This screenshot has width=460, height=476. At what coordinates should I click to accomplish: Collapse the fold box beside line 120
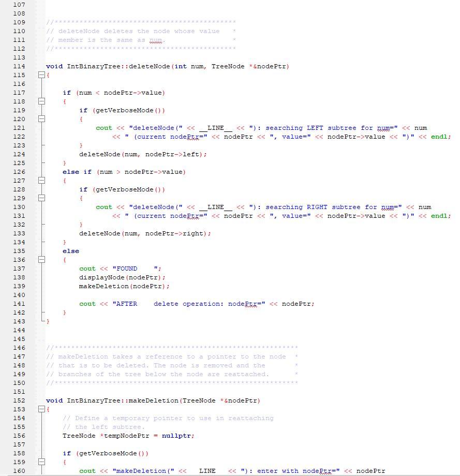tap(42, 118)
